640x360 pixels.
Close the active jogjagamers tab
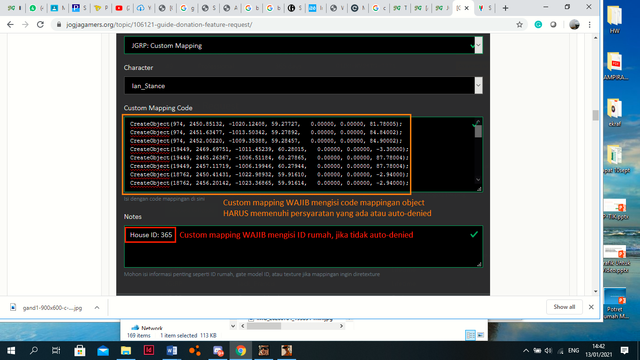(x=467, y=8)
